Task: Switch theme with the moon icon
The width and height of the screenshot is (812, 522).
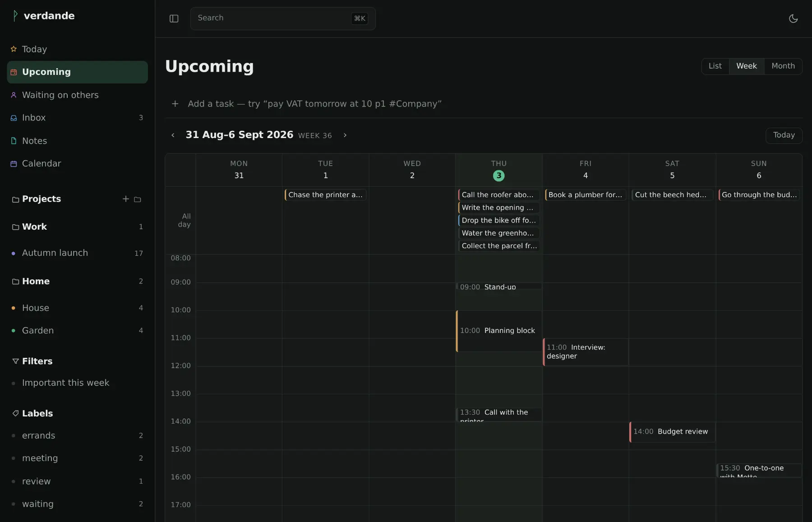Action: (793, 18)
